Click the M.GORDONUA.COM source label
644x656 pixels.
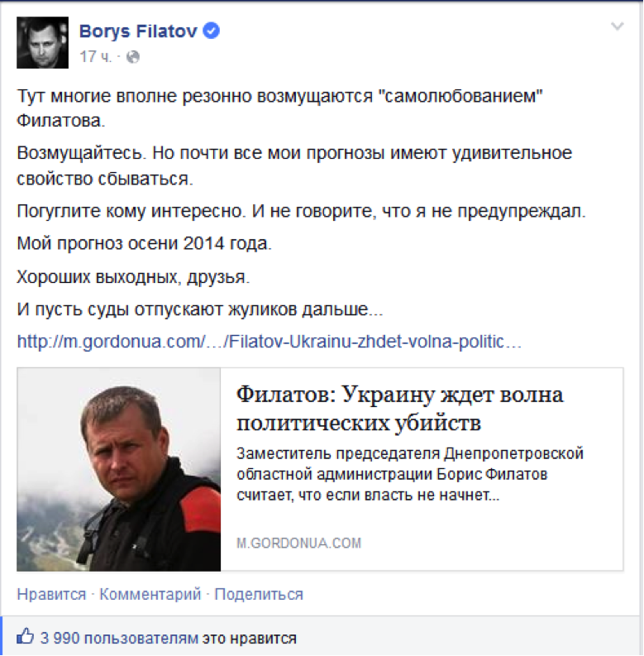coord(298,543)
